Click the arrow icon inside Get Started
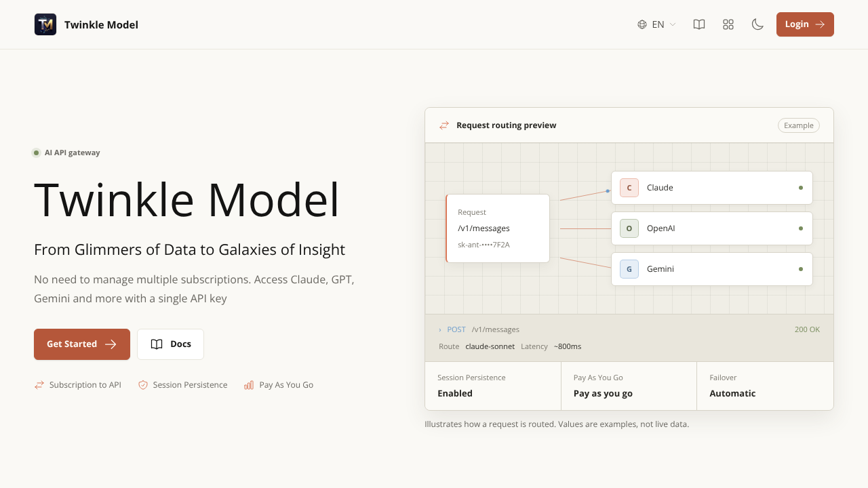 click(x=111, y=344)
